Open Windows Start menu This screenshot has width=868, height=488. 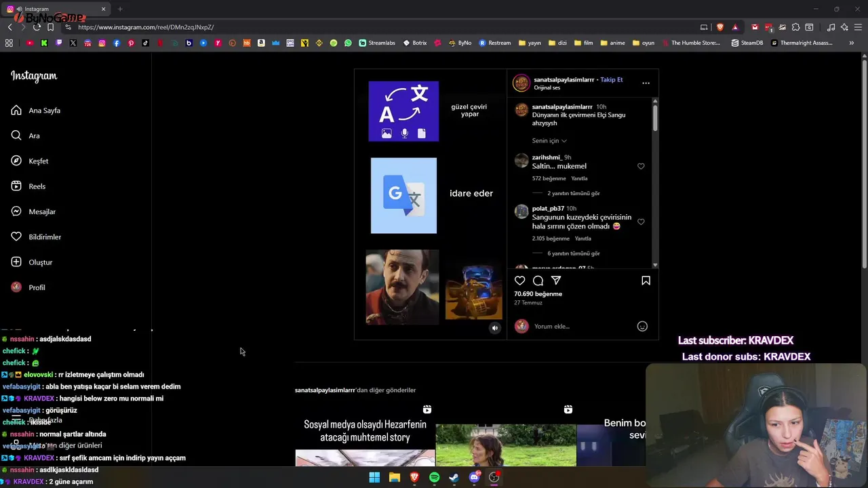tap(374, 477)
